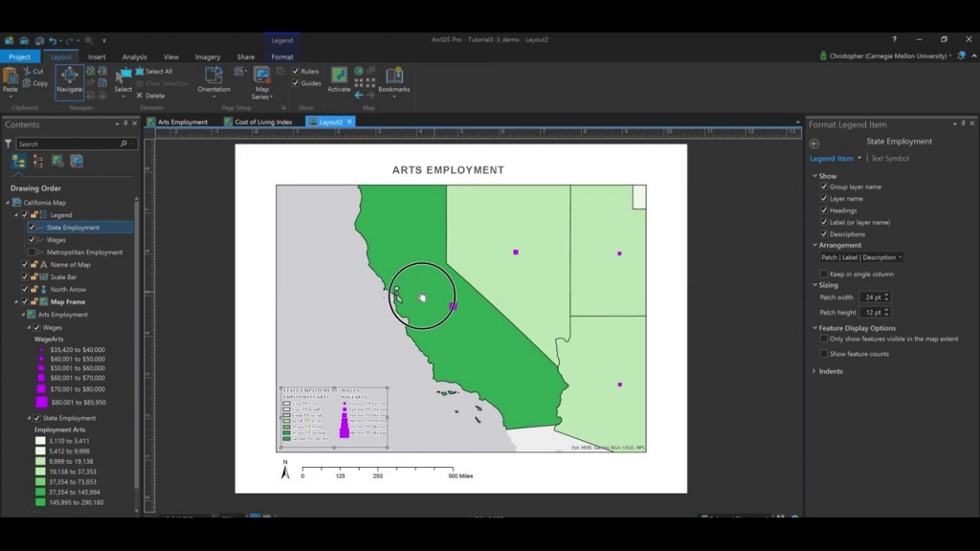The image size is (980, 551).
Task: Click the Activate map icon
Action: [339, 77]
